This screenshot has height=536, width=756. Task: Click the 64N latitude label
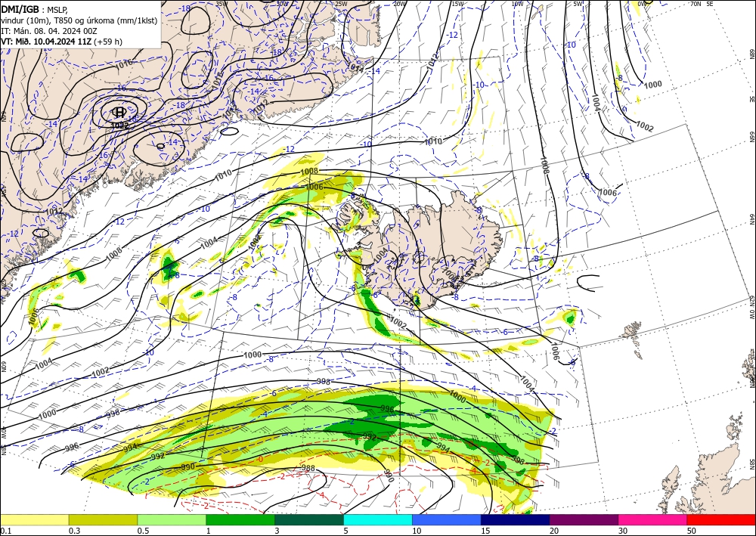click(751, 218)
